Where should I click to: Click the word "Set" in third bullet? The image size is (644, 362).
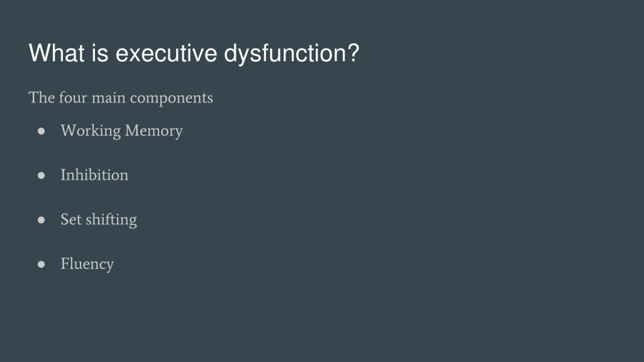coord(71,219)
